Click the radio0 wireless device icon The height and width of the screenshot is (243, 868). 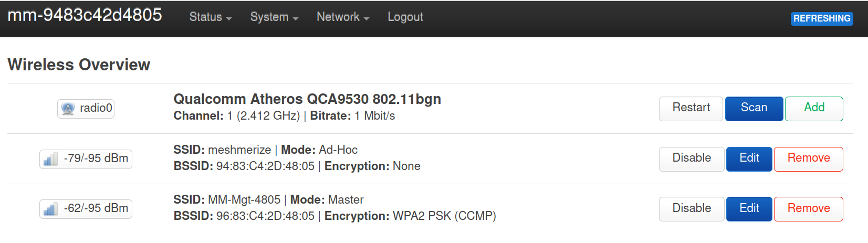point(68,109)
